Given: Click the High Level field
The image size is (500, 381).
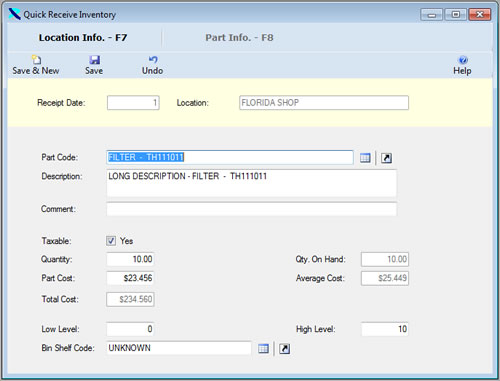Looking at the screenshot, I should pos(385,329).
